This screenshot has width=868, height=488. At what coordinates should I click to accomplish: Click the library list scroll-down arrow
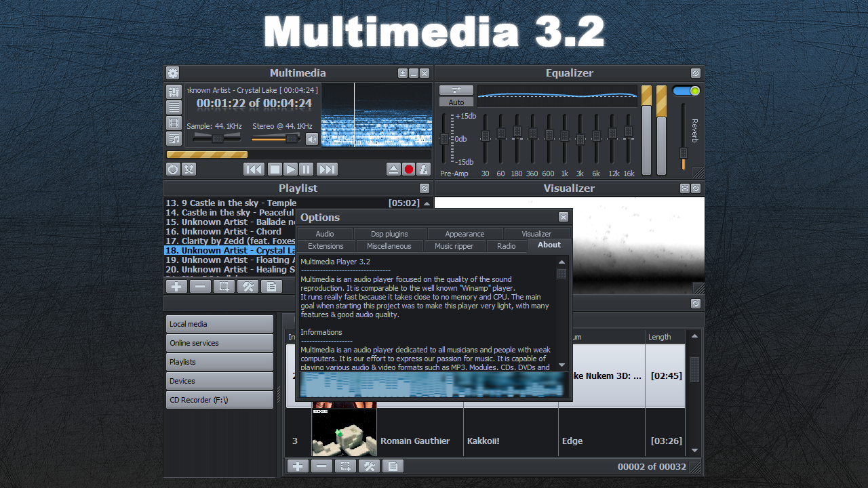click(694, 450)
